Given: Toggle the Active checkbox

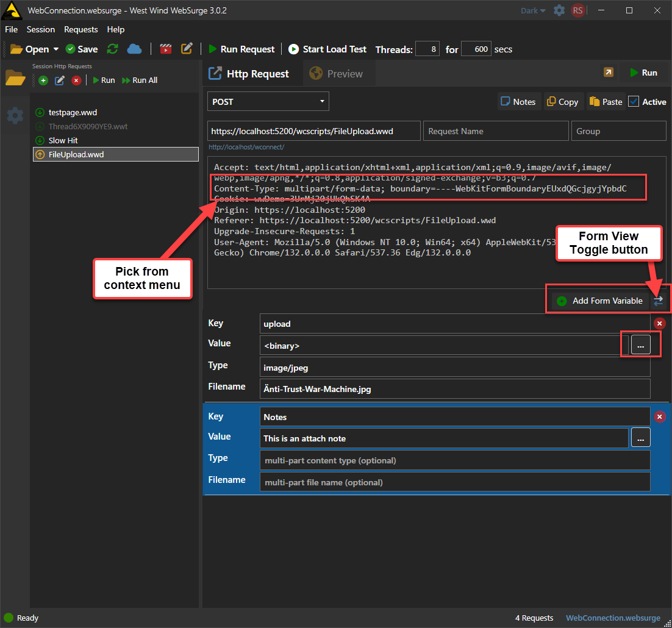Looking at the screenshot, I should [634, 102].
